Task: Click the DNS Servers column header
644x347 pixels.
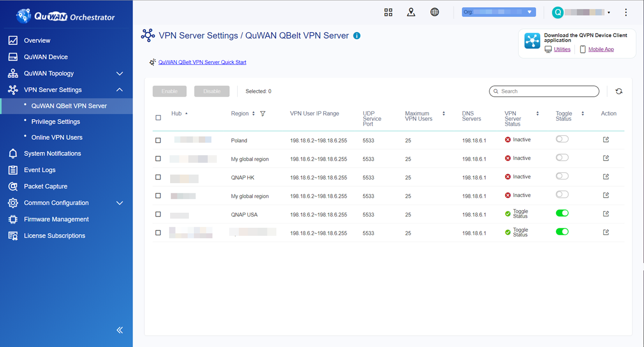Action: (472, 116)
